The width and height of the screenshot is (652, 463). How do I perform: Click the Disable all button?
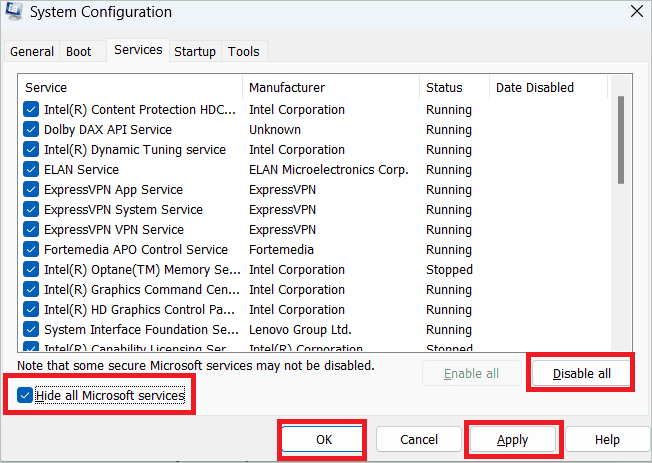tap(581, 374)
